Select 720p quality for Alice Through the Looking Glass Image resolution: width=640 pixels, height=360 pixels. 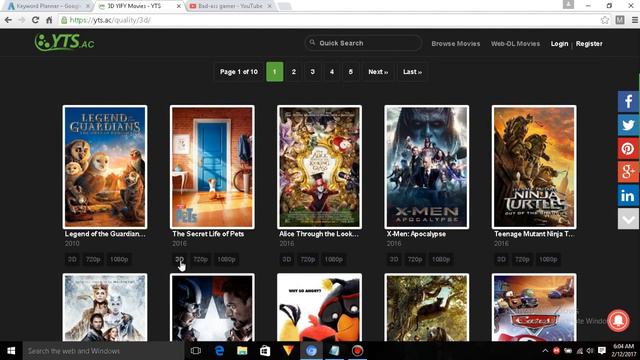coord(308,259)
